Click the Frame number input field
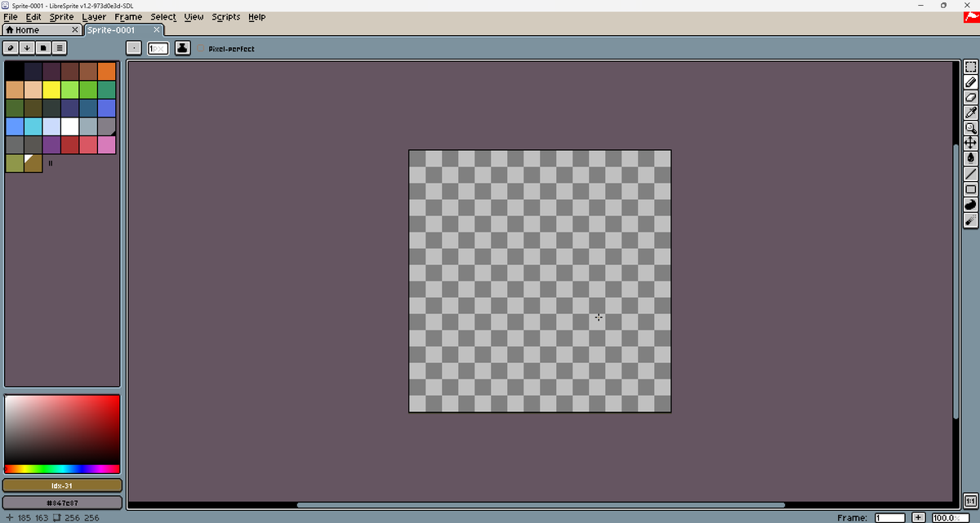 [x=889, y=517]
